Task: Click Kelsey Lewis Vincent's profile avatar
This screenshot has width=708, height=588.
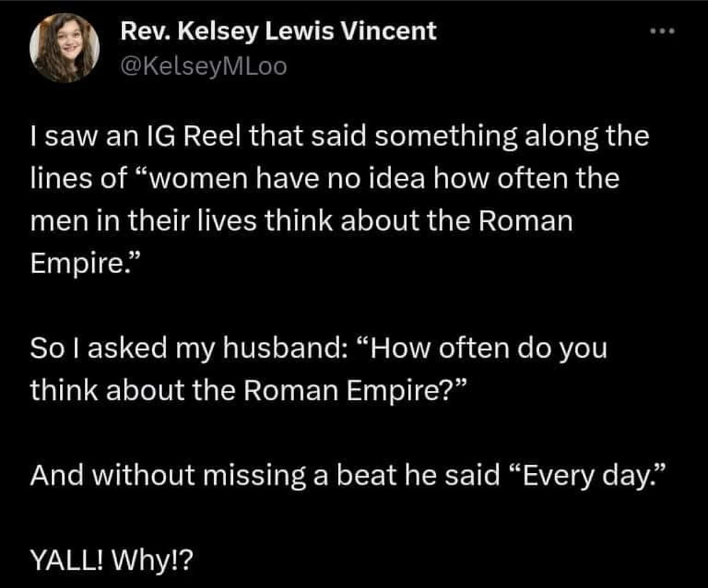Action: [65, 48]
